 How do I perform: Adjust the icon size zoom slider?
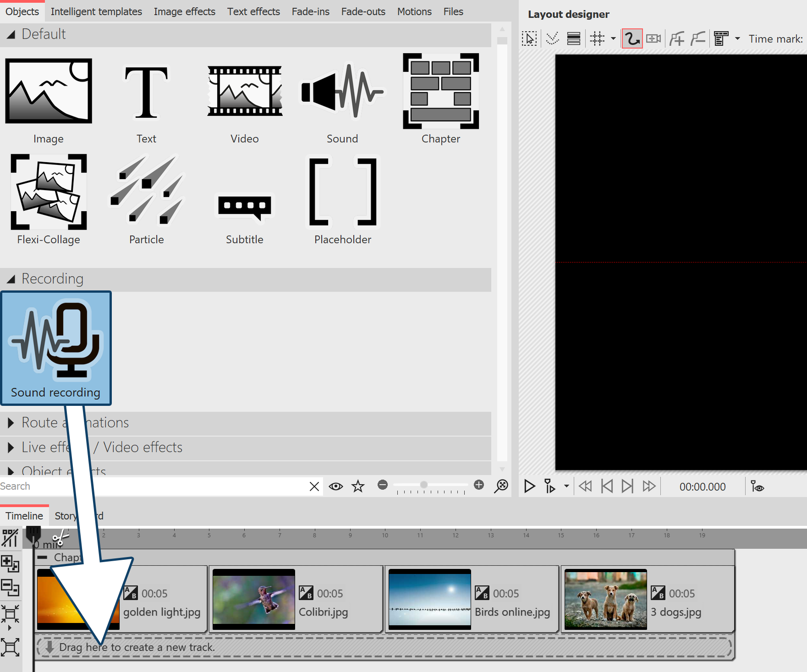pyautogui.click(x=424, y=485)
